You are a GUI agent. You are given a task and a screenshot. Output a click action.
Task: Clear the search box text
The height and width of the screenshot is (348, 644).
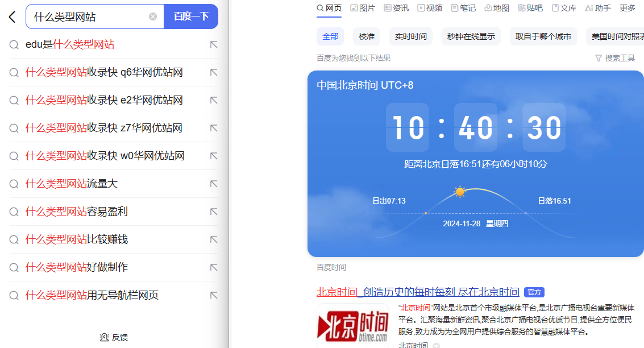153,16
